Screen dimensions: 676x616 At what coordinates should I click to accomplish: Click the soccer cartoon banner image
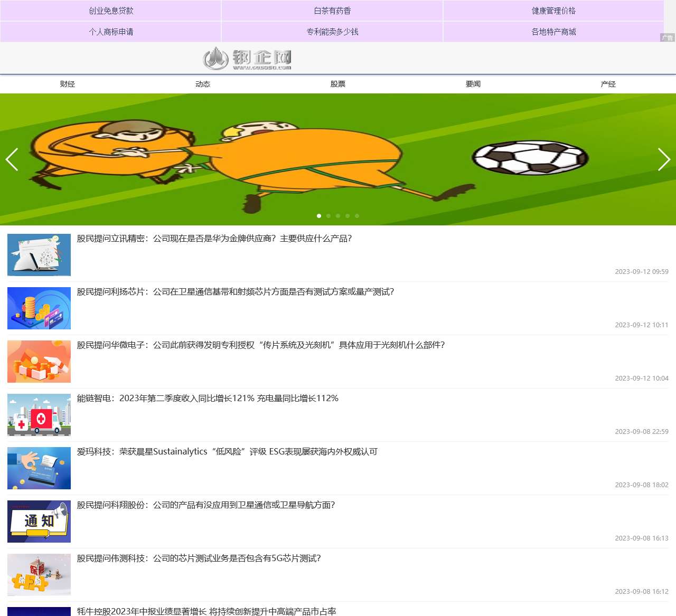pos(338,159)
